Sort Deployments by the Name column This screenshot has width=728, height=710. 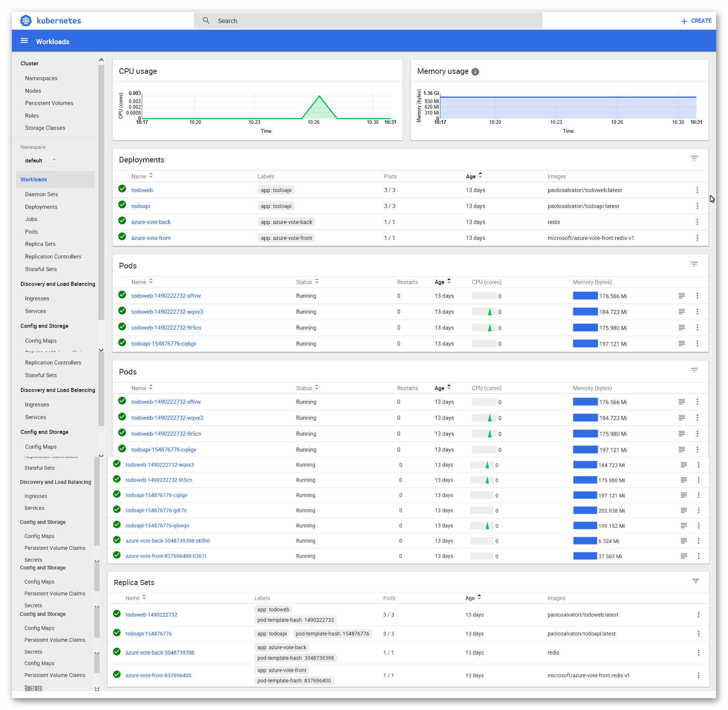click(139, 176)
